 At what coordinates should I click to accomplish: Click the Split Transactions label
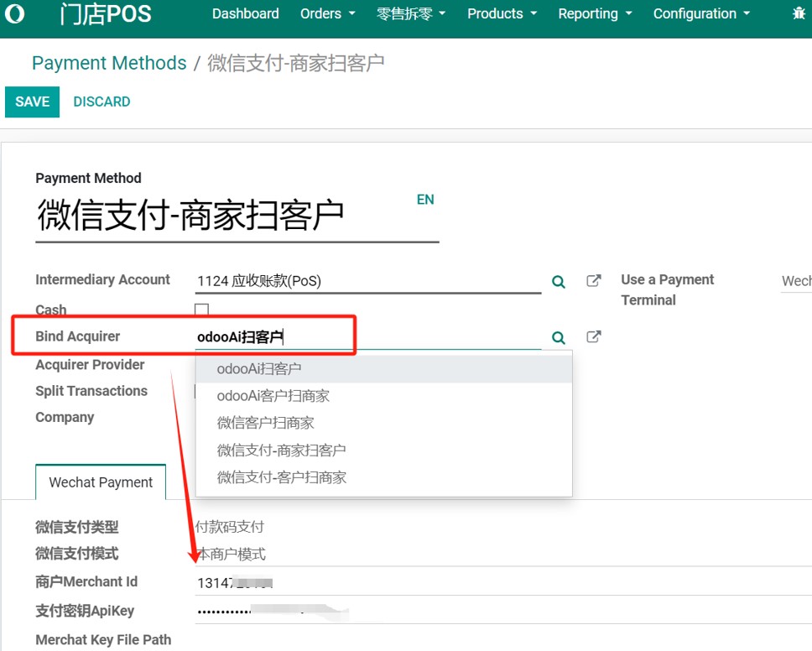pyautogui.click(x=91, y=391)
